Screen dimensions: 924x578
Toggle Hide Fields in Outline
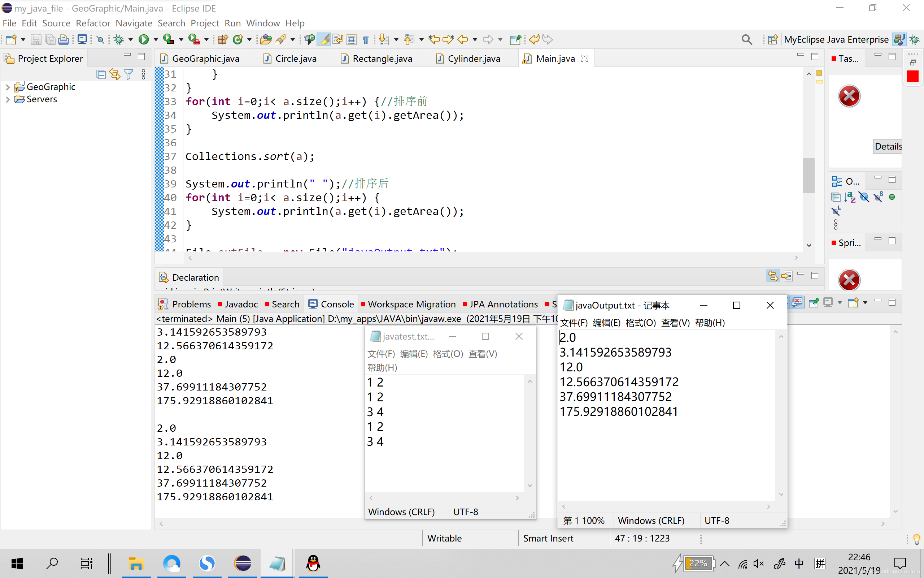point(864,197)
